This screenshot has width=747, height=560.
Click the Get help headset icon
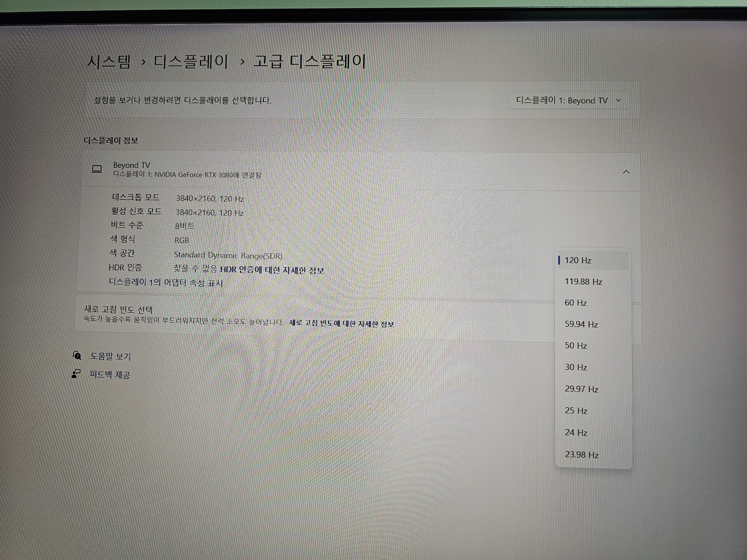click(77, 355)
